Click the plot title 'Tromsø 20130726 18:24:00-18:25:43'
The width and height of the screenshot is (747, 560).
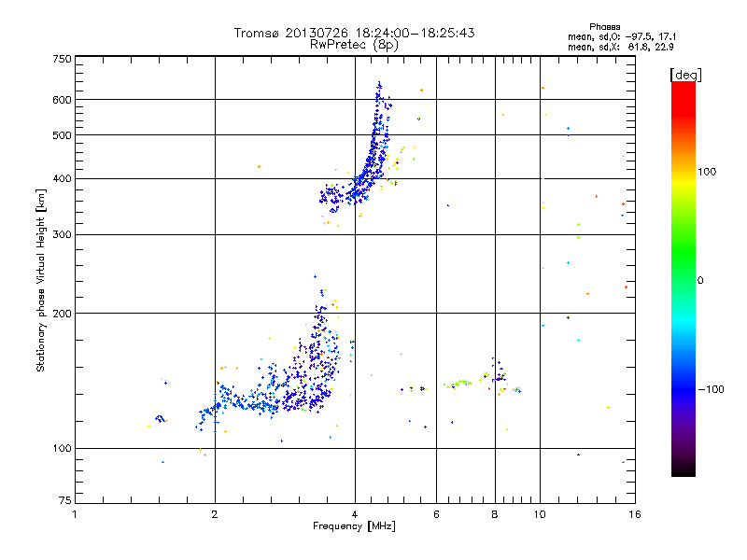pyautogui.click(x=355, y=33)
